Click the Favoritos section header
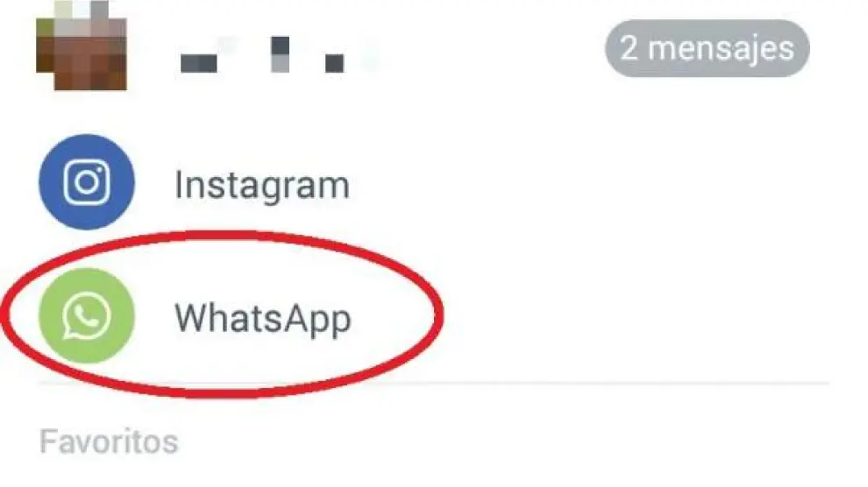Viewport: 868px width, 487px height. click(109, 441)
